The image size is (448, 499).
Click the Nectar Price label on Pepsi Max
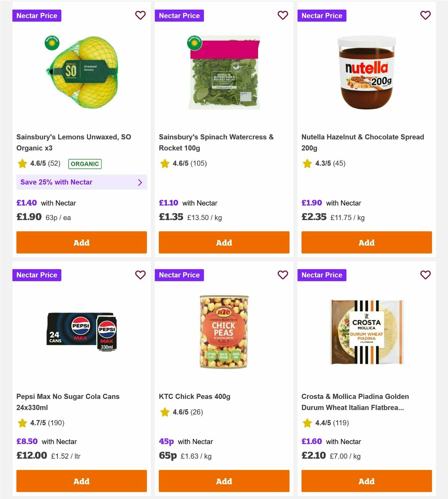point(37,275)
